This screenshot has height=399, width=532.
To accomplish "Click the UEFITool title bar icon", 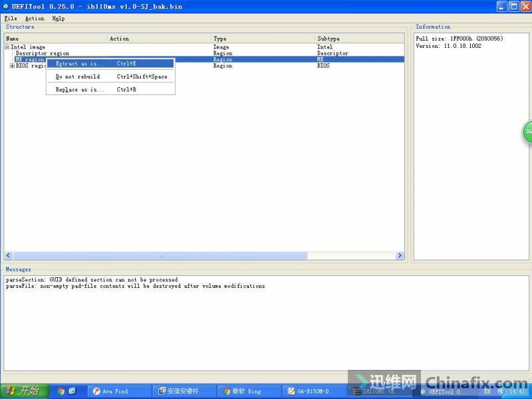I will pyautogui.click(x=5, y=7).
